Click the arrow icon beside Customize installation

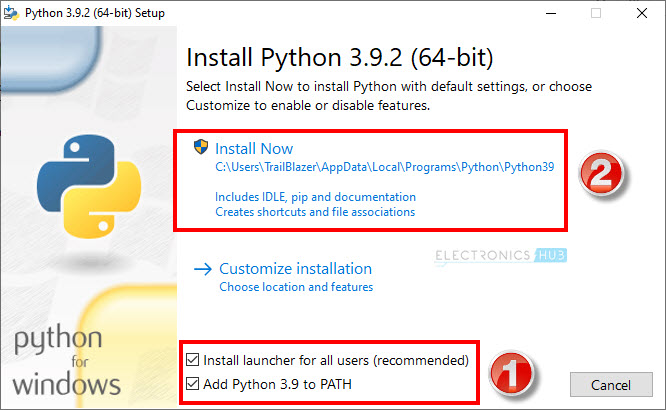(x=202, y=269)
